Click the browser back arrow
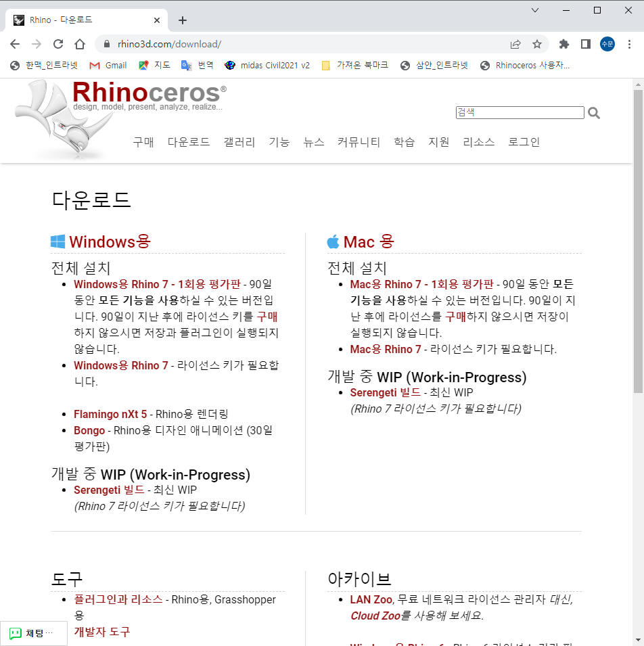 15,44
